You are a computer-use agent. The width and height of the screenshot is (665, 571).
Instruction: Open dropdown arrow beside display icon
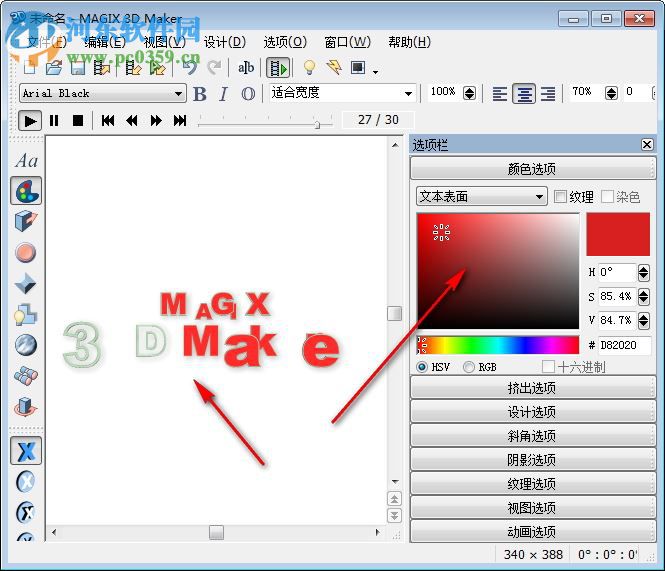point(375,72)
